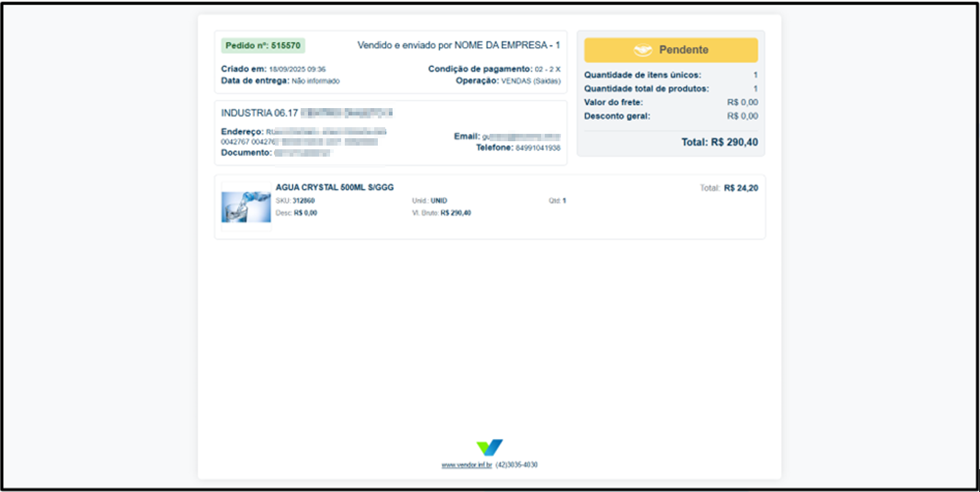This screenshot has width=980, height=492.
Task: Select the Desconto geral row
Action: point(670,116)
